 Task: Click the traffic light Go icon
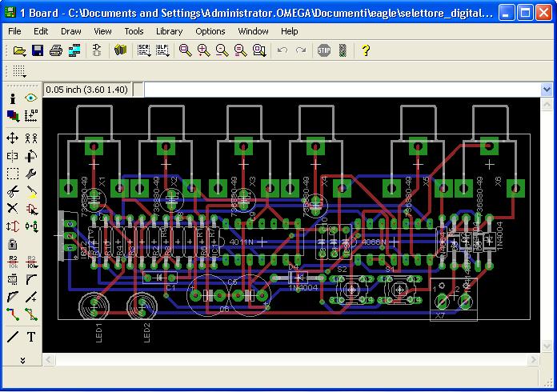point(343,50)
